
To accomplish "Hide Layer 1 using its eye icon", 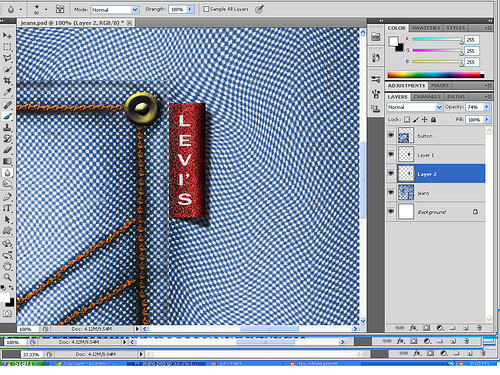I will (x=391, y=154).
